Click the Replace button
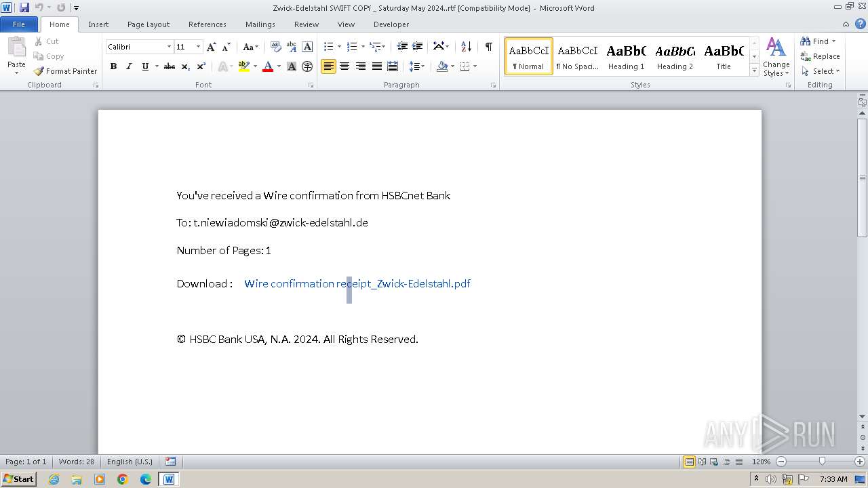The height and width of the screenshot is (488, 868). click(820, 56)
